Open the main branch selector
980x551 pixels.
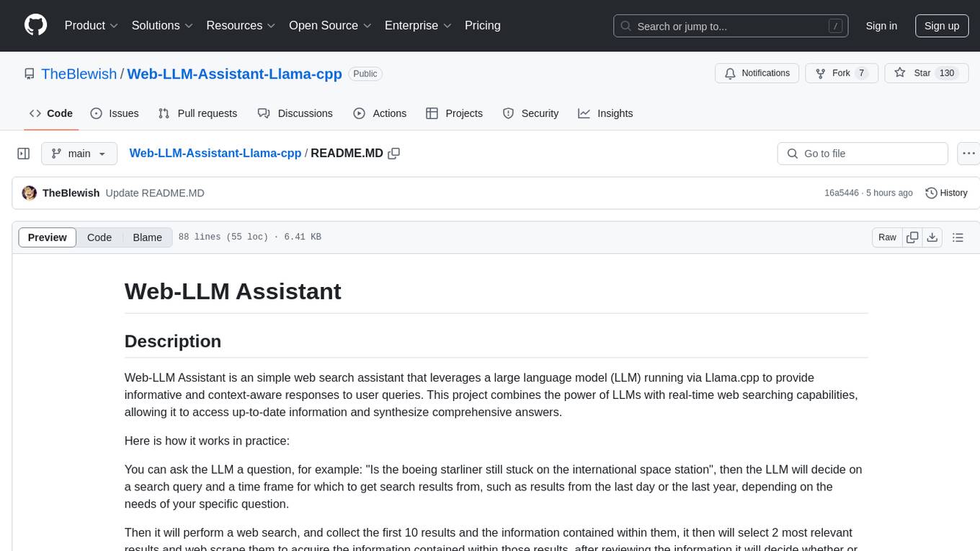pos(79,154)
